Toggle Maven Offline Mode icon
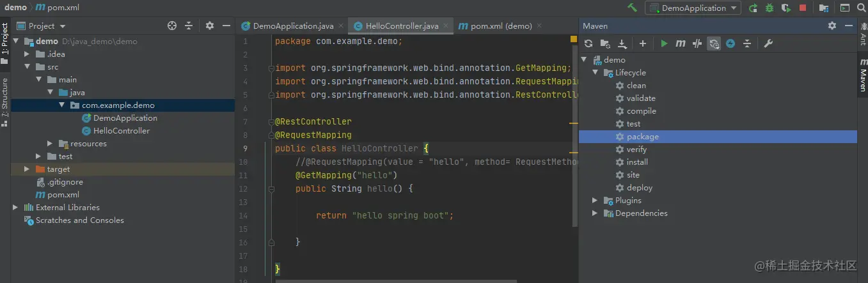This screenshot has width=868, height=283. [x=697, y=43]
